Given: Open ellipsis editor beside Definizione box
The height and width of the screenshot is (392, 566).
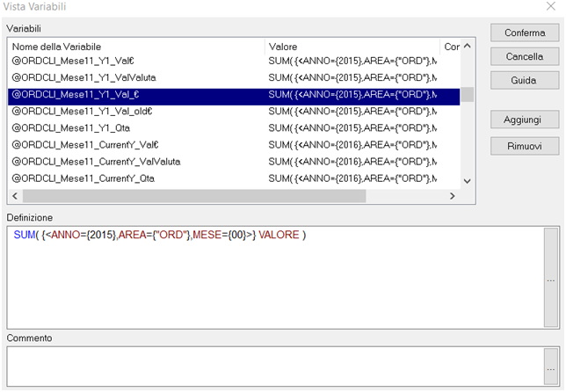Looking at the screenshot, I should pyautogui.click(x=551, y=278).
